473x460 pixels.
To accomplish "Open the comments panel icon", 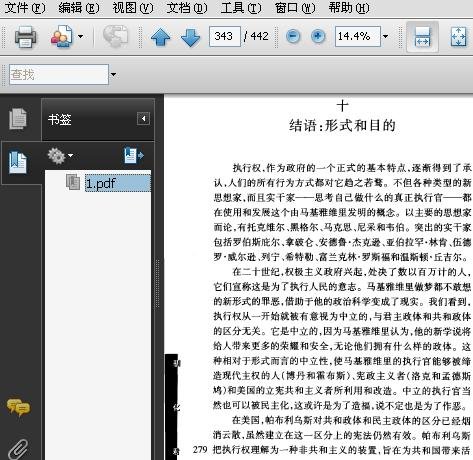I will pos(18,407).
